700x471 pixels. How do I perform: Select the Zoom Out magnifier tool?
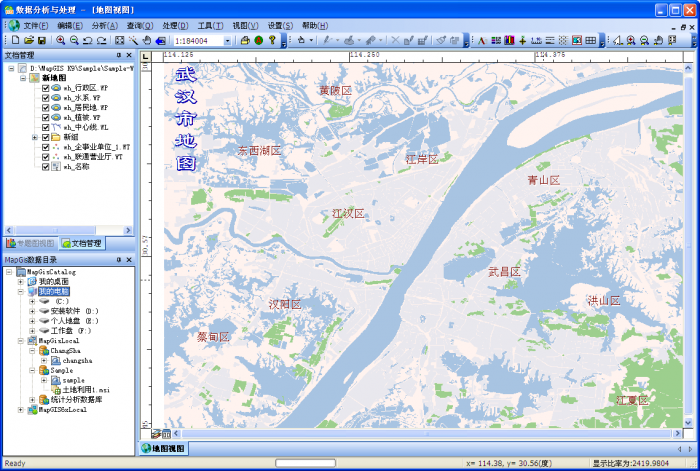(x=75, y=40)
